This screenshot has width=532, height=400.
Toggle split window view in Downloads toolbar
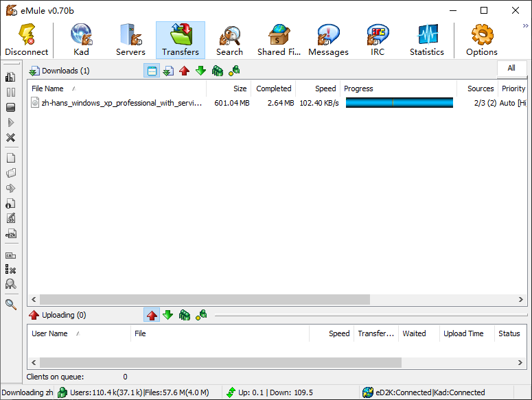(x=152, y=71)
